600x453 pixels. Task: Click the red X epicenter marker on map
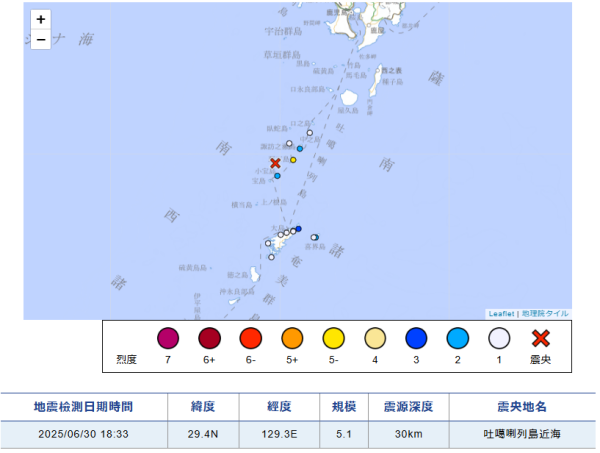tap(275, 163)
